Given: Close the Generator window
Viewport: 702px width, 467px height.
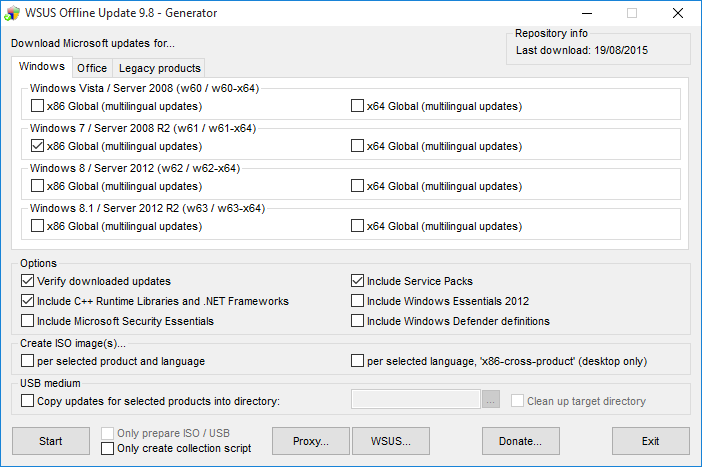Looking at the screenshot, I should [x=678, y=13].
